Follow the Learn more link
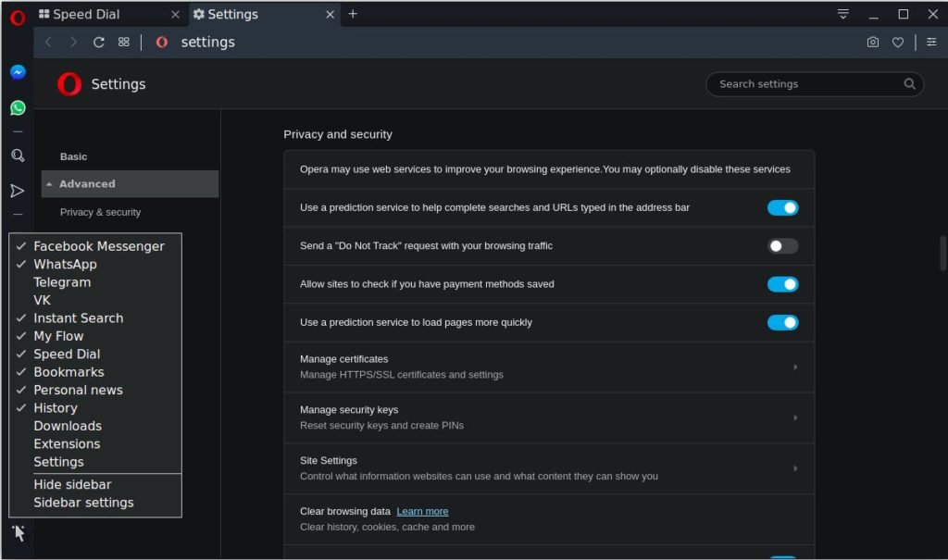948x560 pixels. click(422, 512)
